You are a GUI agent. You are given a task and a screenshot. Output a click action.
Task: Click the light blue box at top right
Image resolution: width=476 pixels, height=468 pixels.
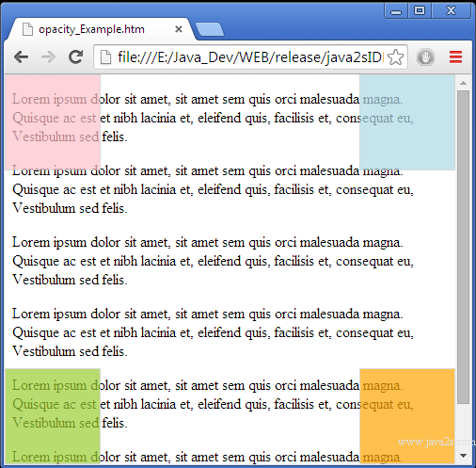[407, 122]
